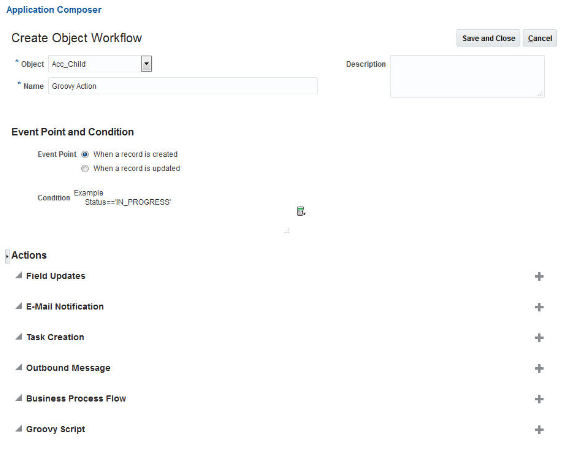Click the Cancel button
Viewport: 566px width, 475px height.
(540, 38)
